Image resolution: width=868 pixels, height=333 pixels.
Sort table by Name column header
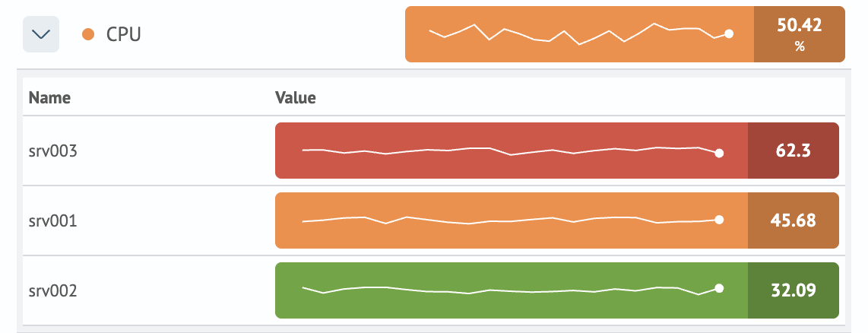click(49, 97)
